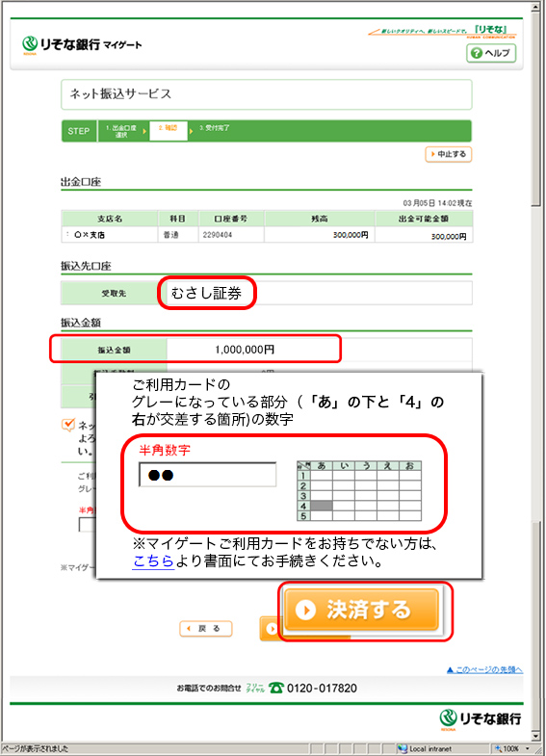Click the むさし証券 recipient text
This screenshot has height=756, width=546.
click(x=206, y=293)
